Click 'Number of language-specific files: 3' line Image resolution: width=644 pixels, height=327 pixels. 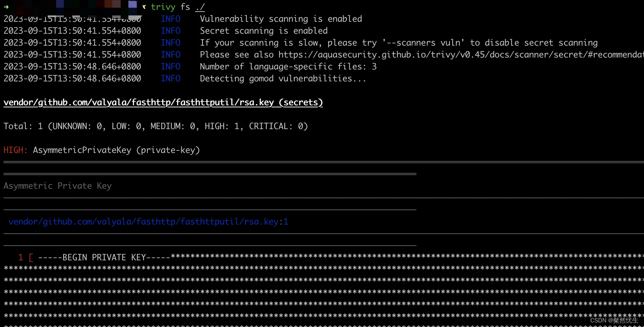tap(288, 67)
